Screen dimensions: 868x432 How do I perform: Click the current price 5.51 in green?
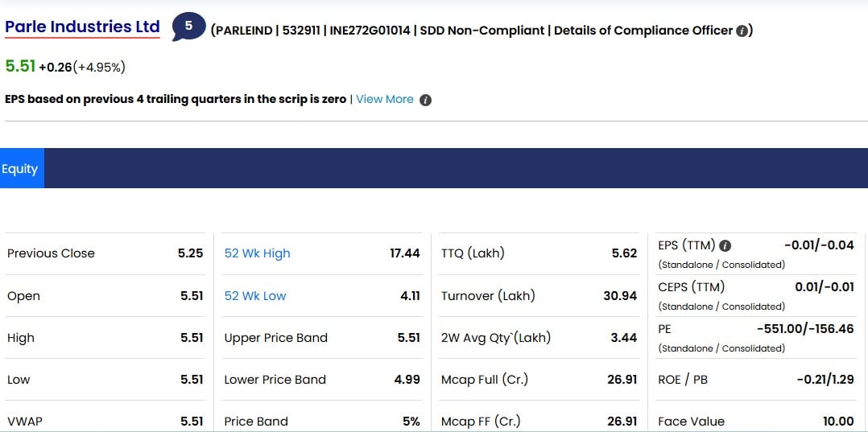click(20, 67)
